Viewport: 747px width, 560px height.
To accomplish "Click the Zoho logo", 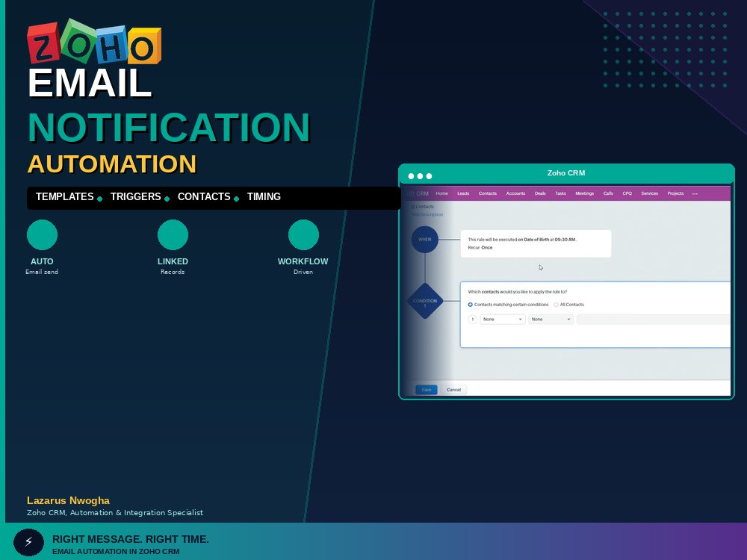I will click(x=94, y=42).
